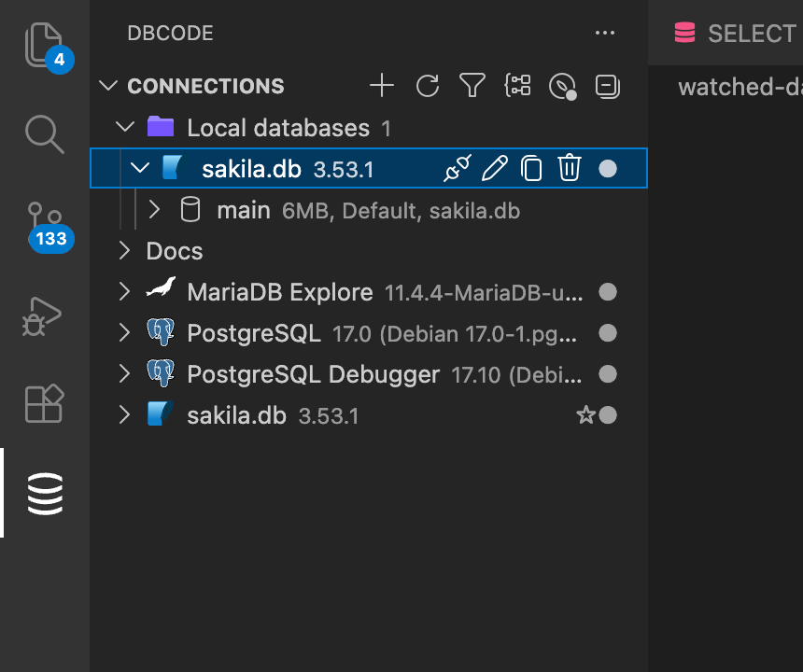The height and width of the screenshot is (672, 803).
Task: Filter the connections list
Action: point(472,86)
